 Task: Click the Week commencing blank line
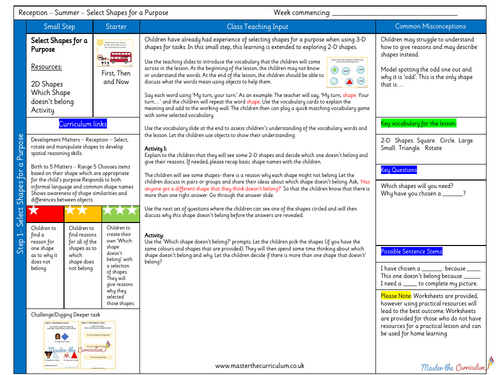point(395,15)
